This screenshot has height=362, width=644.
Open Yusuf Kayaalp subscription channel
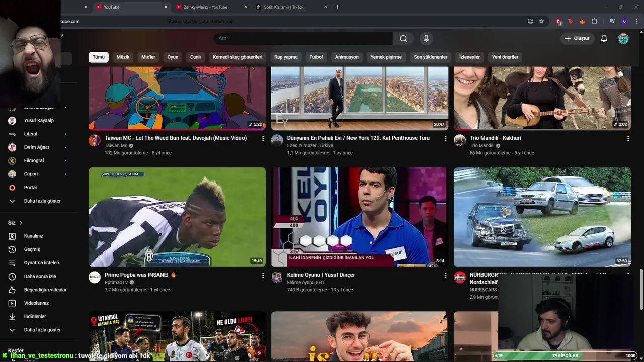[38, 120]
